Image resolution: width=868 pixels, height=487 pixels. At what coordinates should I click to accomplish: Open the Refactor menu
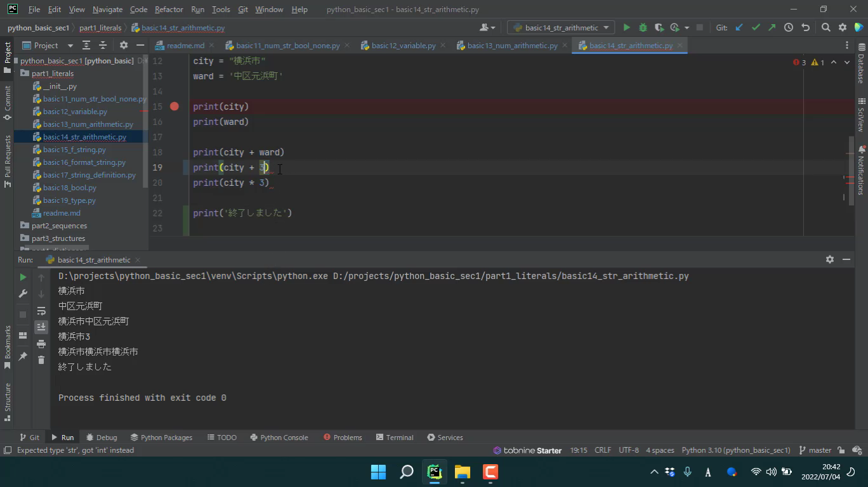coord(169,10)
